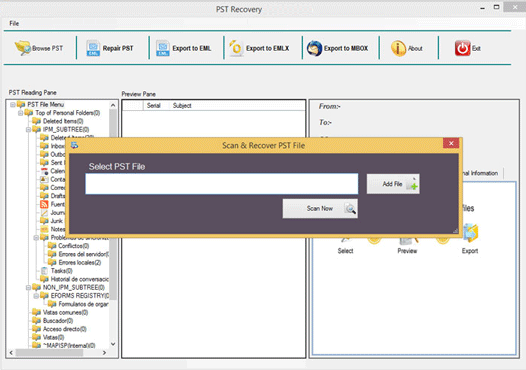Click the magnifier icon on Scan Now

pyautogui.click(x=350, y=209)
